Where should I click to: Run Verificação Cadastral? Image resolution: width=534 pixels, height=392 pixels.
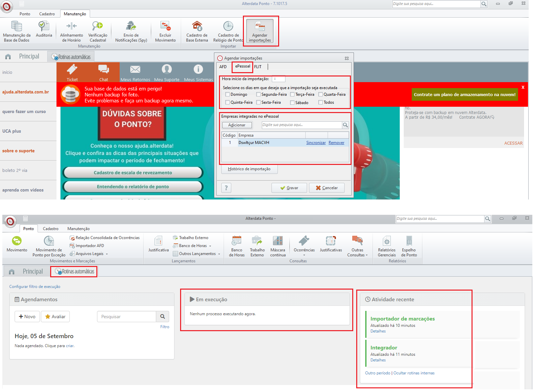98,31
